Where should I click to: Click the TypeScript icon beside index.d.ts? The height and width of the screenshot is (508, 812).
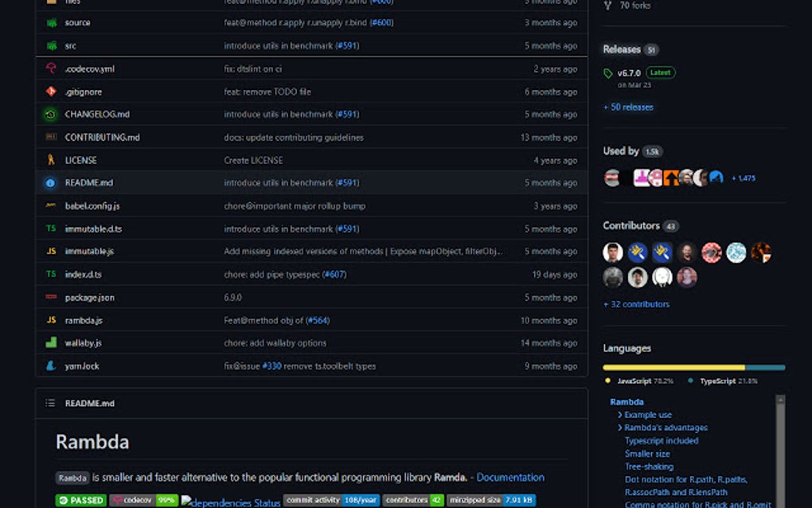pos(49,274)
